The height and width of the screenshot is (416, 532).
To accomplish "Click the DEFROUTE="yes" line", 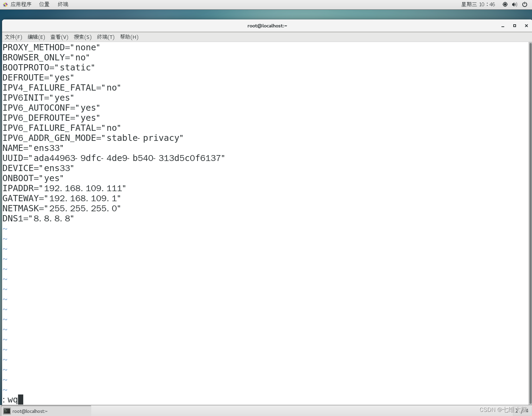I will [38, 78].
